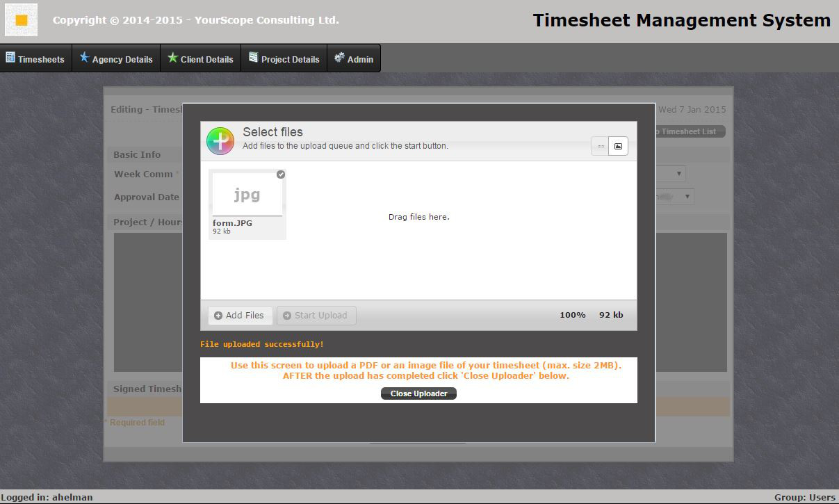839x504 pixels.
Task: Switch the upload queue to thumbnail view
Action: click(618, 146)
